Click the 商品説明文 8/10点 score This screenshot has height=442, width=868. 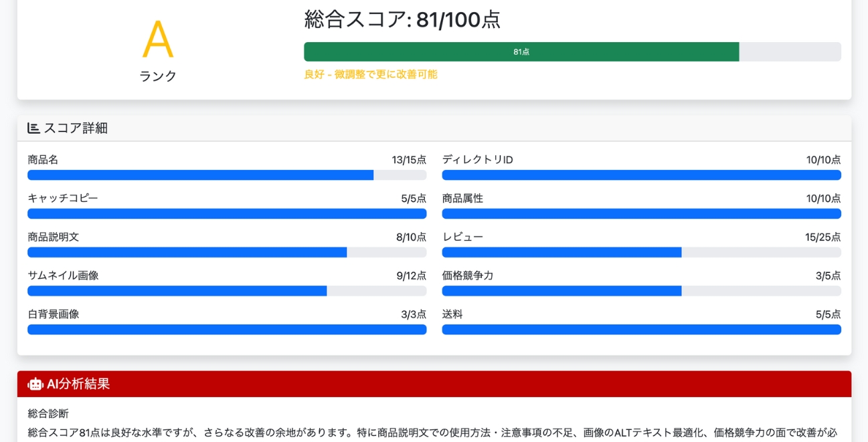coord(410,237)
